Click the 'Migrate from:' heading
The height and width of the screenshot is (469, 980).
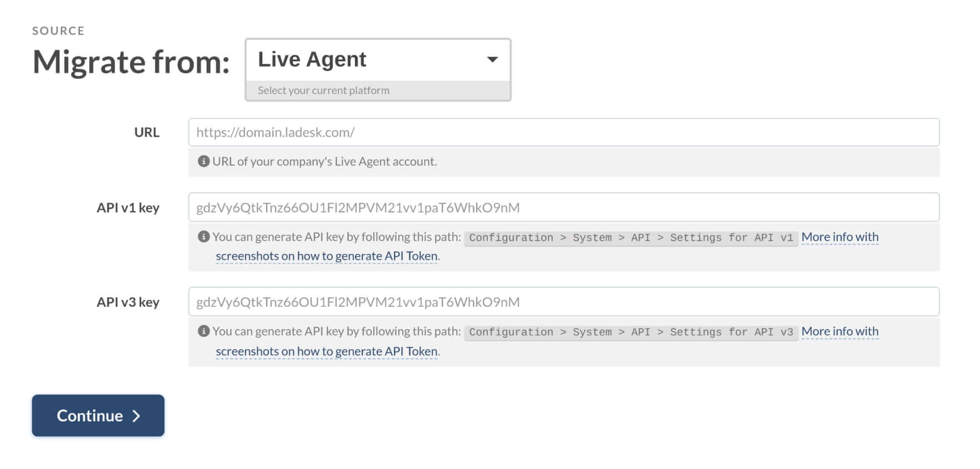click(x=131, y=61)
